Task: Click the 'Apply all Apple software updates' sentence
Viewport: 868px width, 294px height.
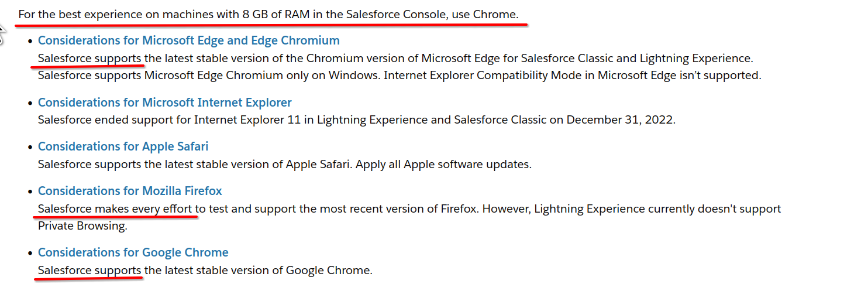Action: (443, 164)
